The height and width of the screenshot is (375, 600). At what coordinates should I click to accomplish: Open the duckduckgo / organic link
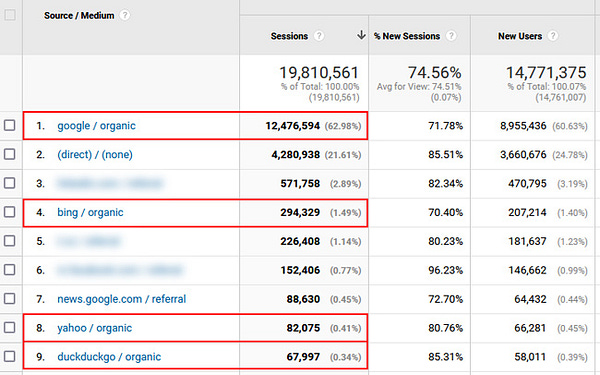109,357
